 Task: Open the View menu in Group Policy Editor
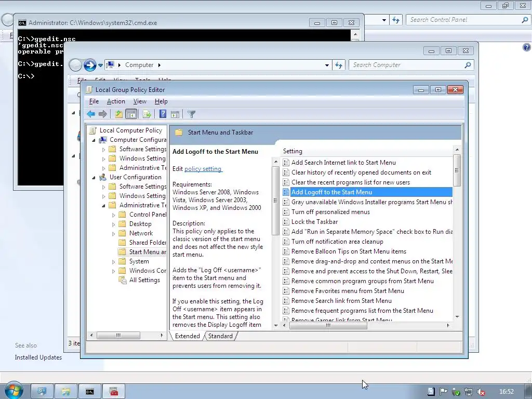tap(140, 101)
